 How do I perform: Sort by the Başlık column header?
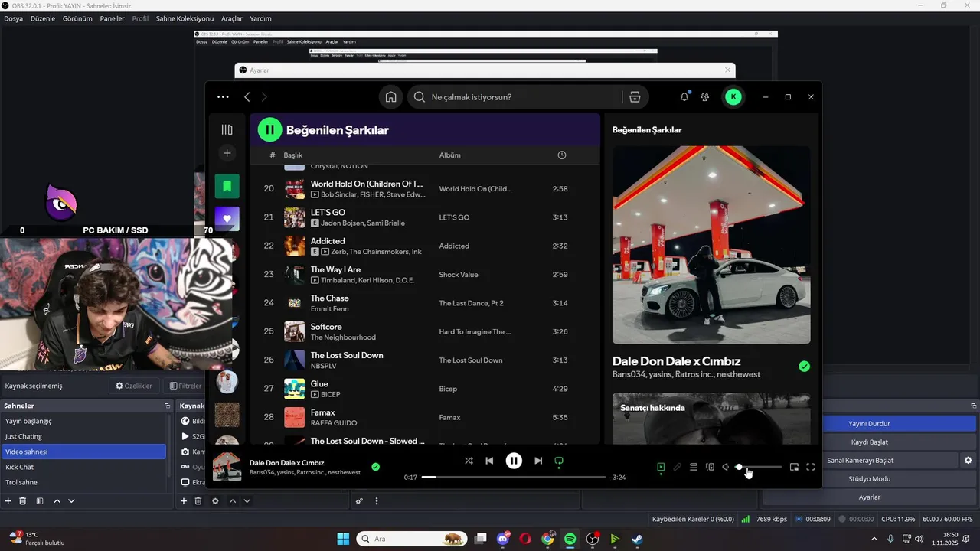293,155
